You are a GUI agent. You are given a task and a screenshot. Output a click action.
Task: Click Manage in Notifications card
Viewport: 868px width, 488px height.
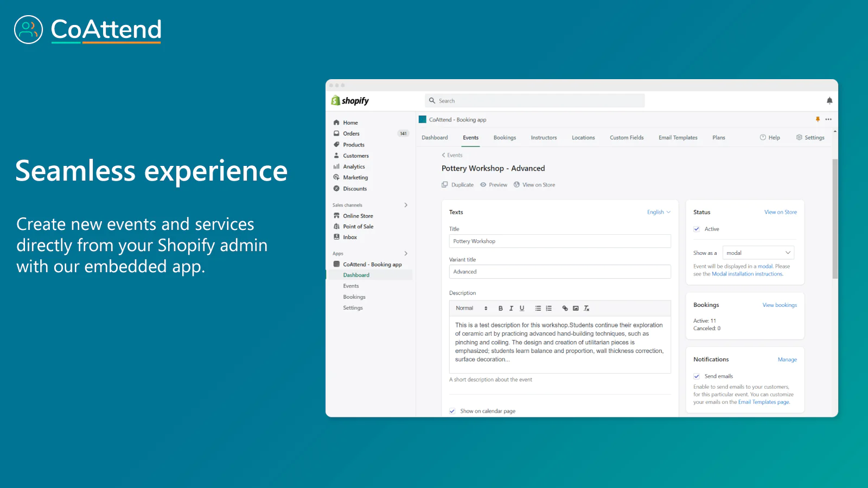click(x=787, y=359)
